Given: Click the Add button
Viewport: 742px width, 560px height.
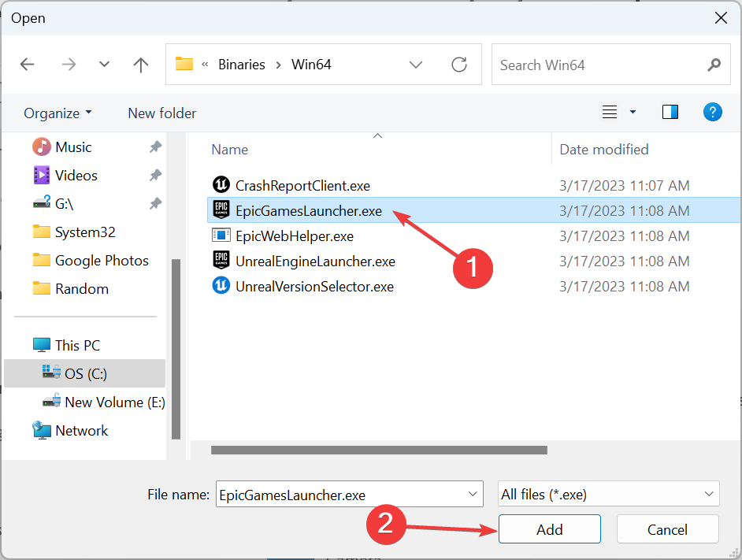Looking at the screenshot, I should (549, 529).
